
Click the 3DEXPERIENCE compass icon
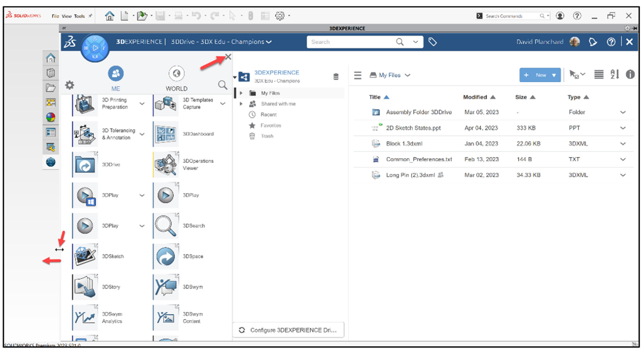click(x=95, y=47)
